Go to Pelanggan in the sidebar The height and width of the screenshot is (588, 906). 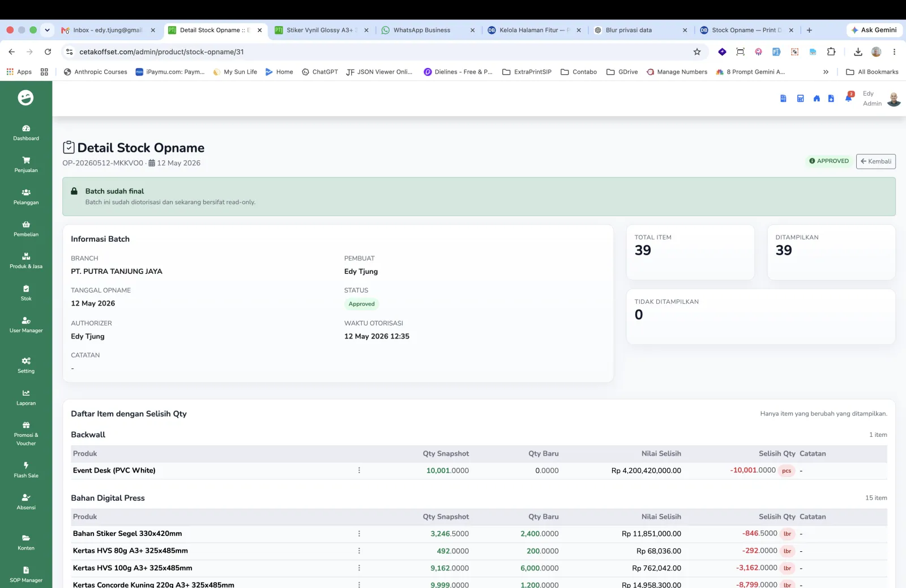tap(26, 197)
